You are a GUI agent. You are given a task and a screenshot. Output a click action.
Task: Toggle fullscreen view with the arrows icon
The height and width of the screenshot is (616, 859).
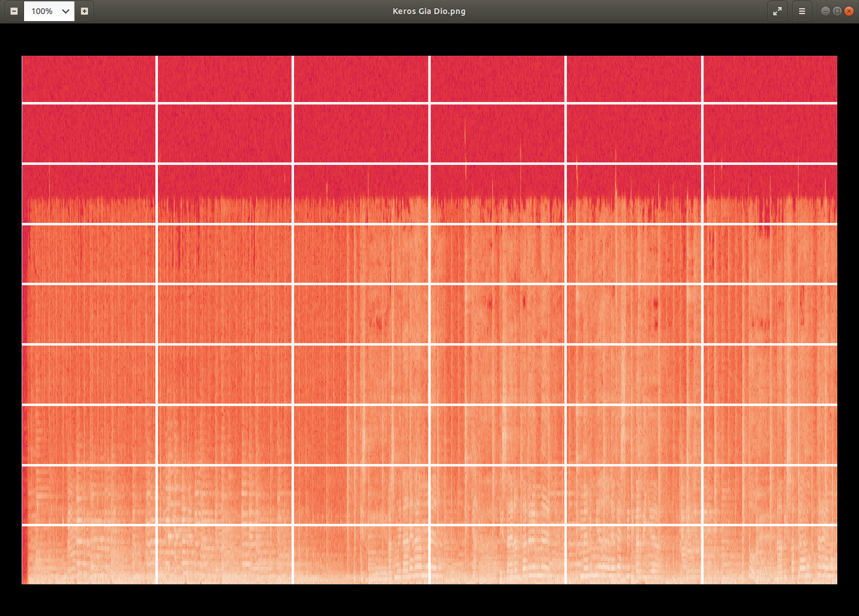point(777,11)
